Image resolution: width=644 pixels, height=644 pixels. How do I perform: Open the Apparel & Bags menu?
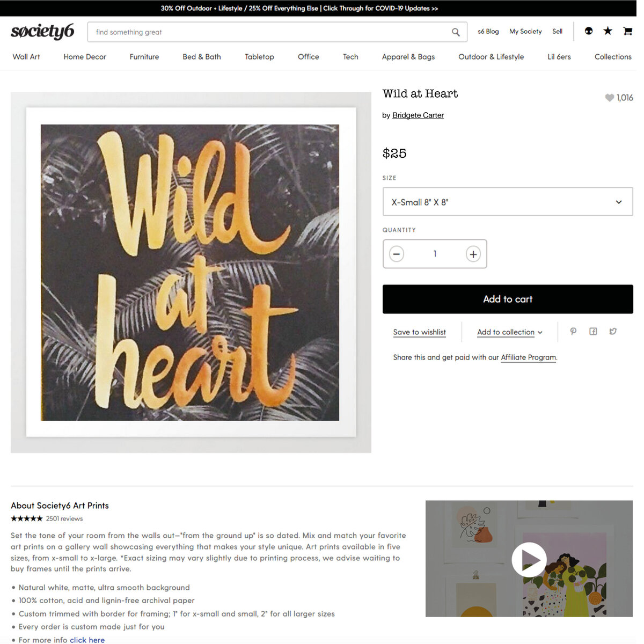pyautogui.click(x=408, y=57)
